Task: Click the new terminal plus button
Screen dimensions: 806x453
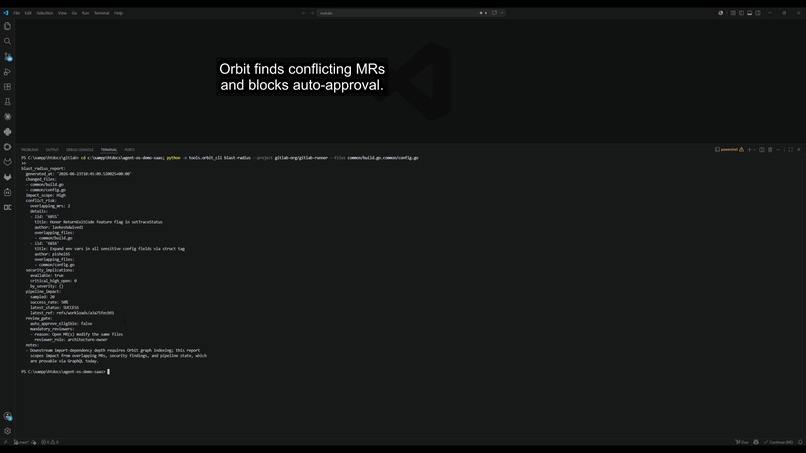Action: click(749, 150)
